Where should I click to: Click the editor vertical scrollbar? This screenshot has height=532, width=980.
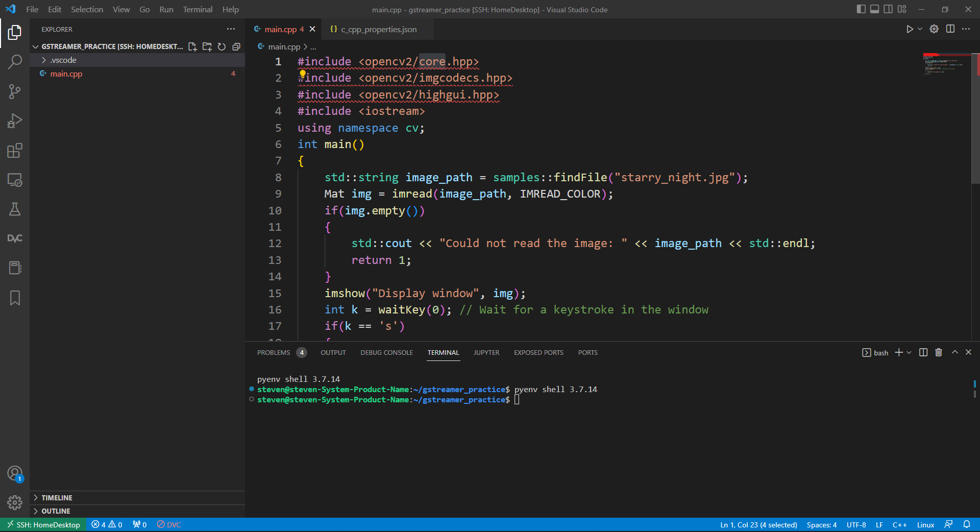click(975, 118)
